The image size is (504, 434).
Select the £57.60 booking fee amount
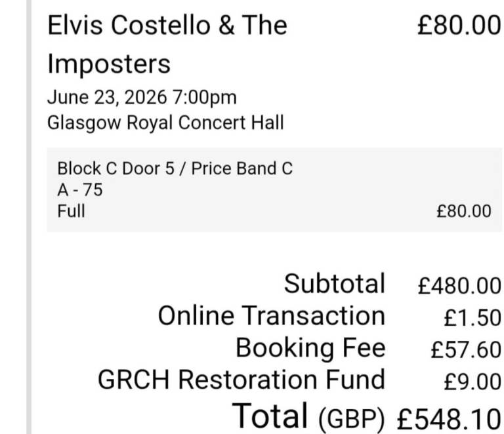[466, 349]
